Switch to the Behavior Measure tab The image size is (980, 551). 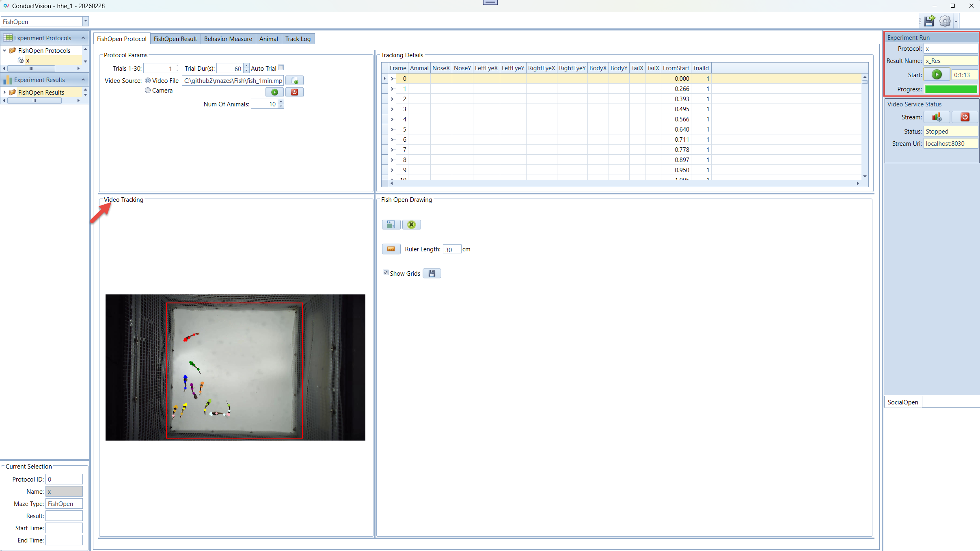(x=228, y=39)
